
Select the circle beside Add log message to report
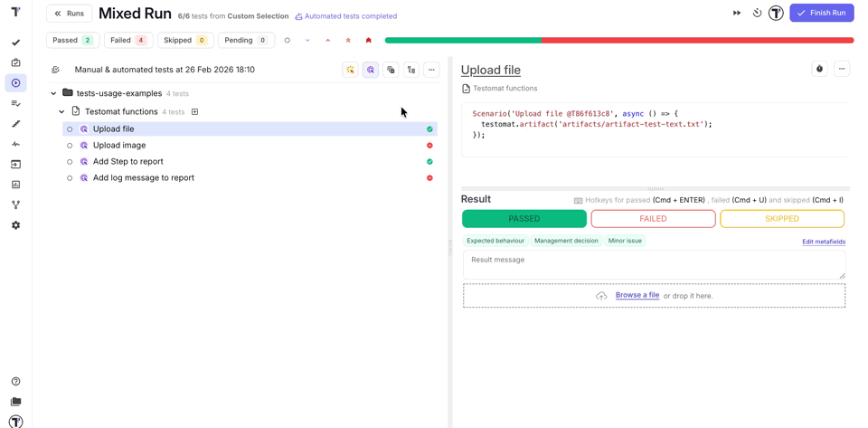point(70,178)
